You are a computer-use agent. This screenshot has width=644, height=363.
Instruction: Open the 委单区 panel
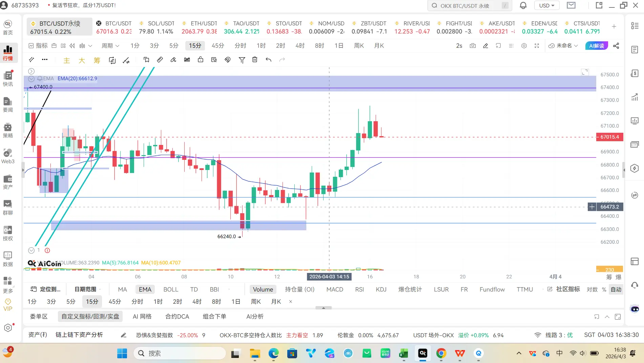tap(39, 317)
